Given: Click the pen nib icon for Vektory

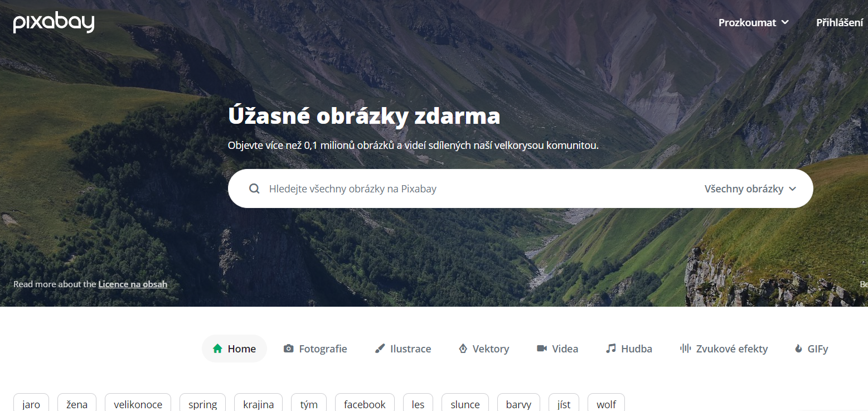Looking at the screenshot, I should (463, 349).
